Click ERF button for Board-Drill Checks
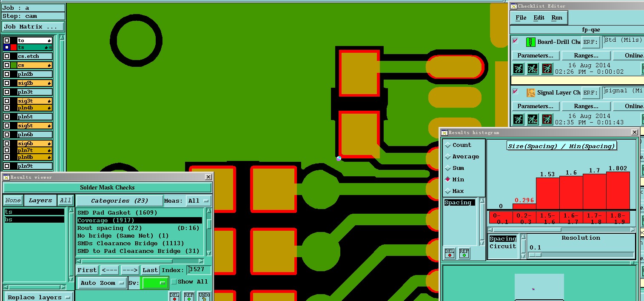This screenshot has width=644, height=301. 591,42
